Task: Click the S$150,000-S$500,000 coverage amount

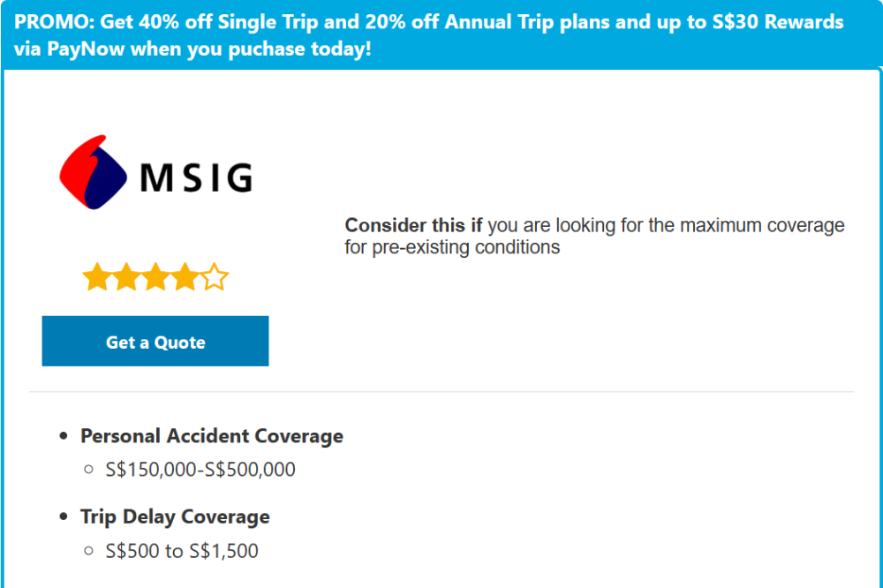Action: point(200,470)
